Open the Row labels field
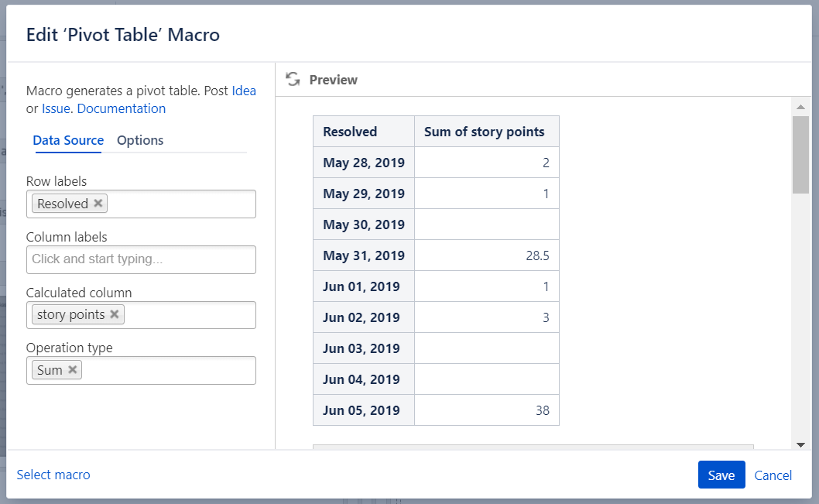Screen dimensions: 819x504 pyautogui.click(x=182, y=204)
